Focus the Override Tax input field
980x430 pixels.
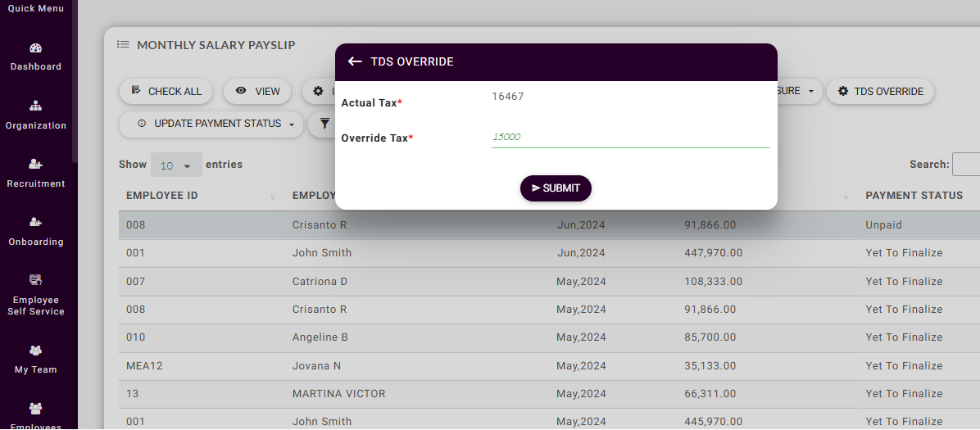pyautogui.click(x=629, y=138)
